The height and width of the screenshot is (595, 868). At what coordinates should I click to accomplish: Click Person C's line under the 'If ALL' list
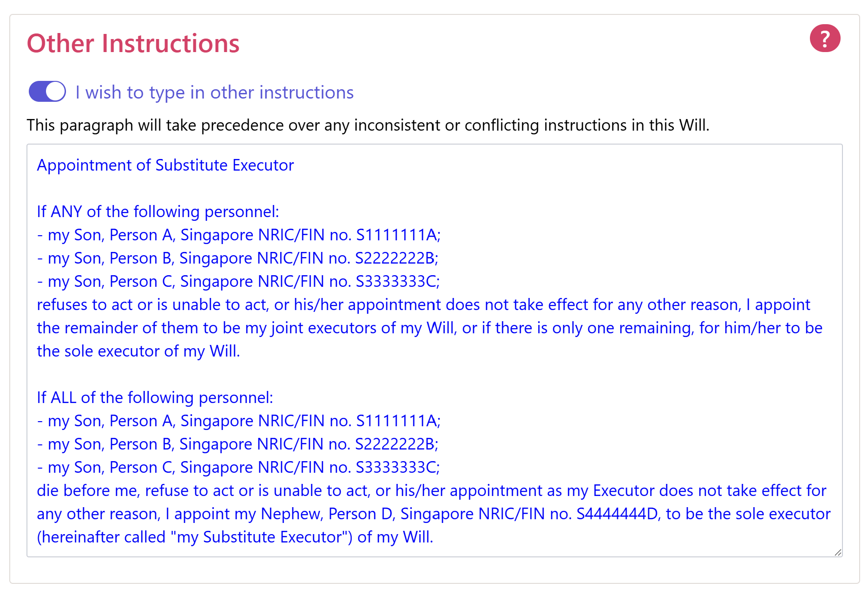(238, 467)
